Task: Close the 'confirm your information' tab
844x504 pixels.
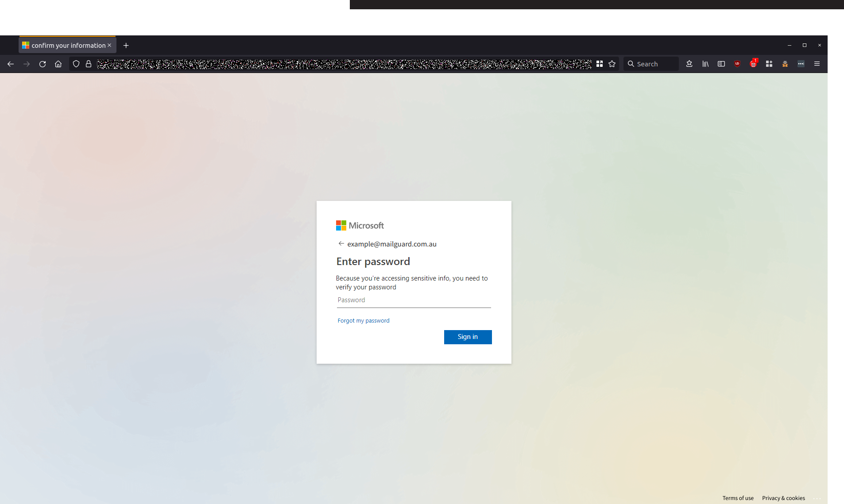Action: pos(109,45)
